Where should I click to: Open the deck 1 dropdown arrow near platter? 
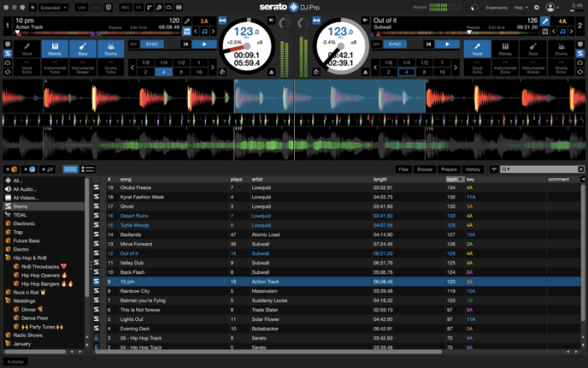[271, 20]
